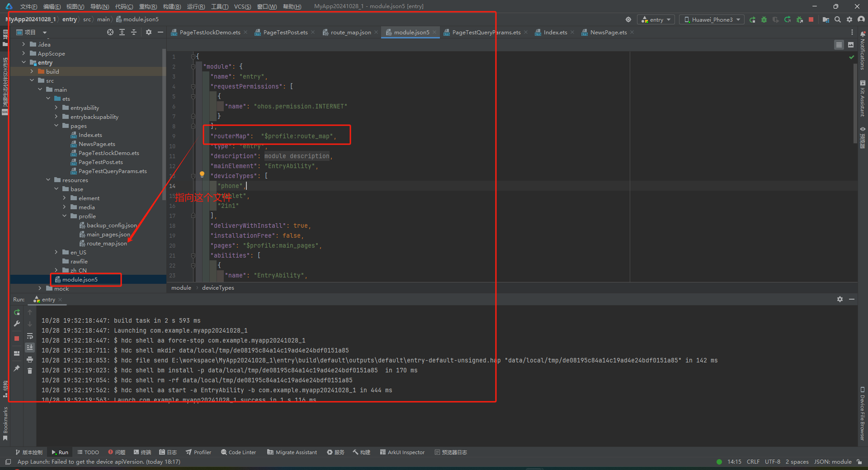Image resolution: width=868 pixels, height=470 pixels.
Task: Run the entry application with the green arrow
Action: coord(752,19)
